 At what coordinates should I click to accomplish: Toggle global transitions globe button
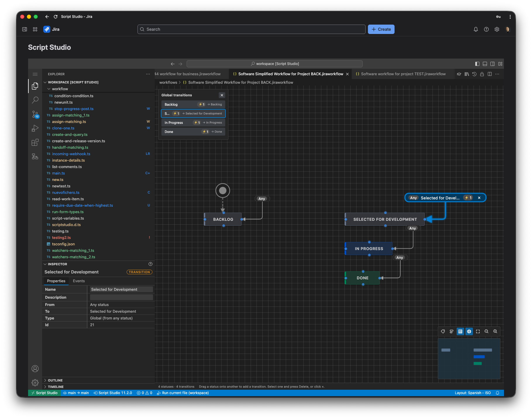469,331
